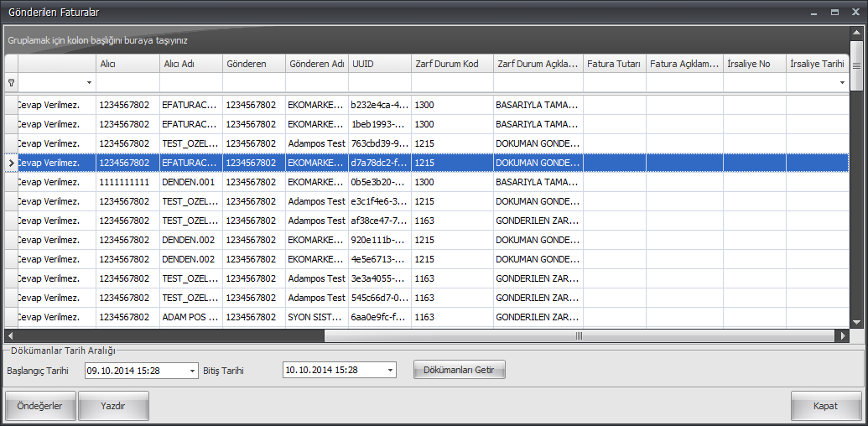
Task: Close the Gönderilen Faturalar window
Action: (855, 11)
